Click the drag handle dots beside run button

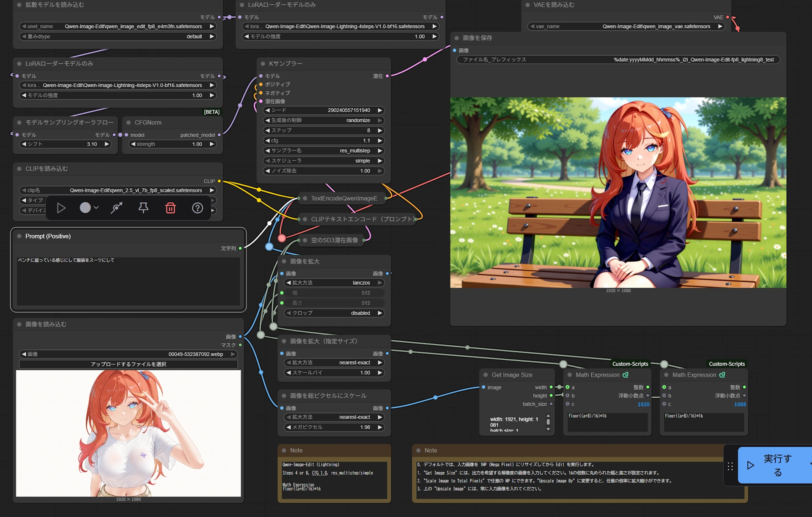pos(730,466)
